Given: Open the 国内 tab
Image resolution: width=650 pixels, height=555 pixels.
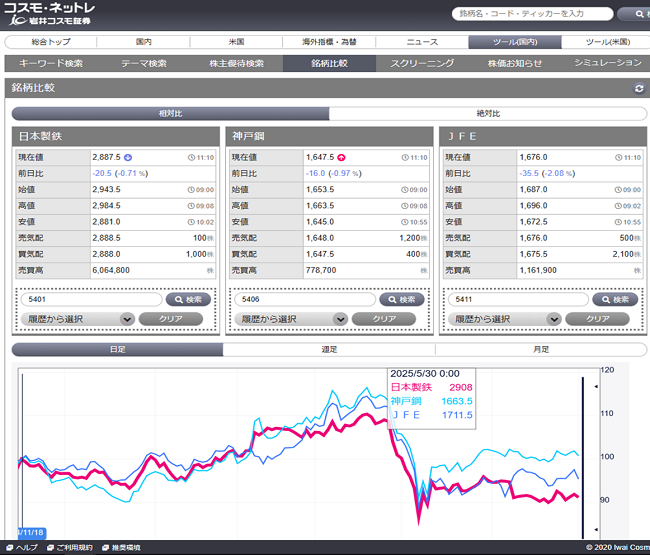Looking at the screenshot, I should click(x=143, y=42).
